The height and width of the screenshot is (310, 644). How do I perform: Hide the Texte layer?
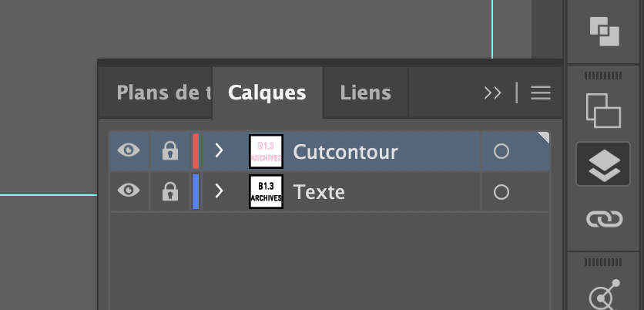(x=129, y=191)
